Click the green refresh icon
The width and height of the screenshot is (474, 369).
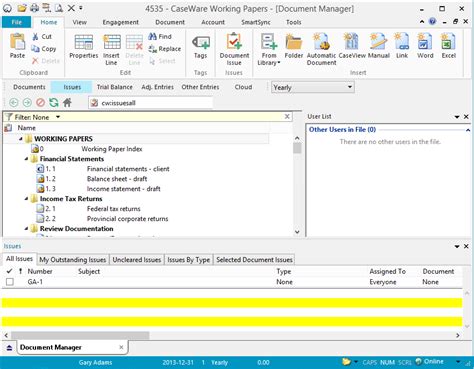click(x=54, y=102)
